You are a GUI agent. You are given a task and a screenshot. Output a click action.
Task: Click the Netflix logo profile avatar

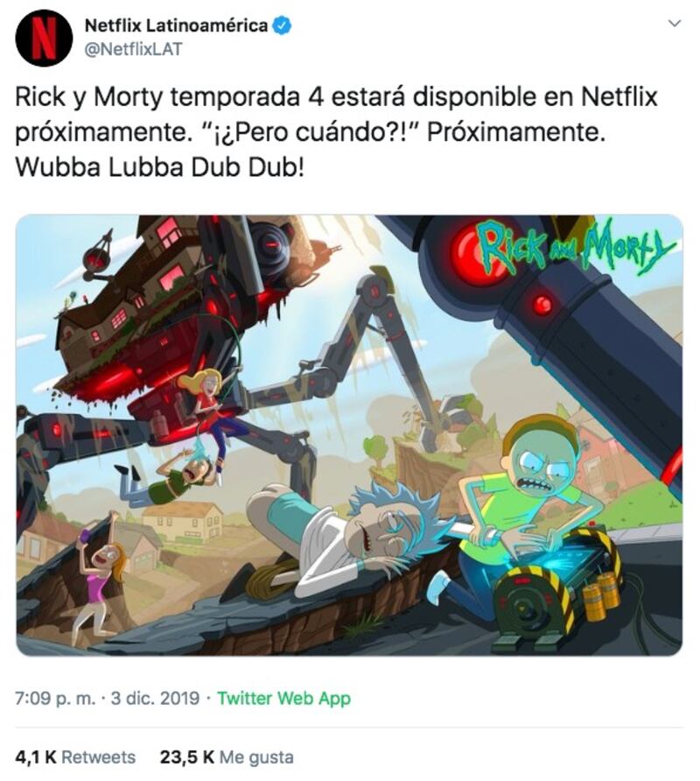[44, 38]
